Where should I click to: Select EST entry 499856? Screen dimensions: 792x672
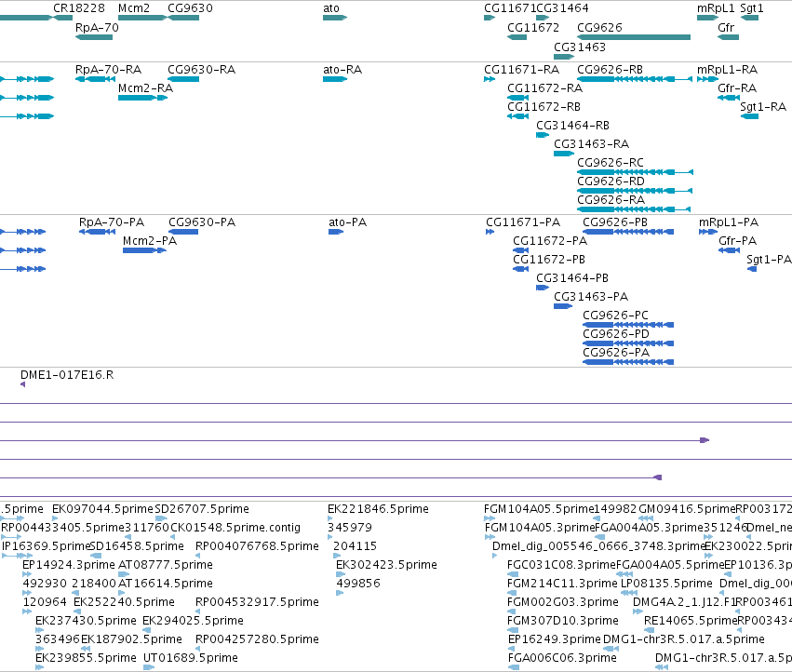coord(358,584)
